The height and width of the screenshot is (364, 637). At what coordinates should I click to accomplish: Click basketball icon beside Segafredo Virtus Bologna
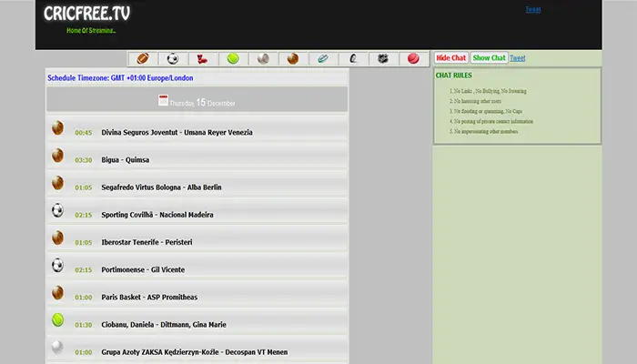coord(57,183)
